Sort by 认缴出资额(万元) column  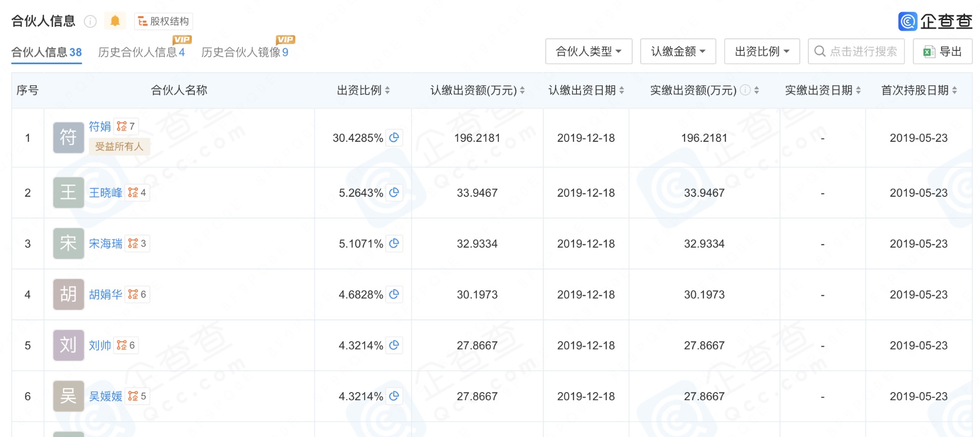[477, 90]
